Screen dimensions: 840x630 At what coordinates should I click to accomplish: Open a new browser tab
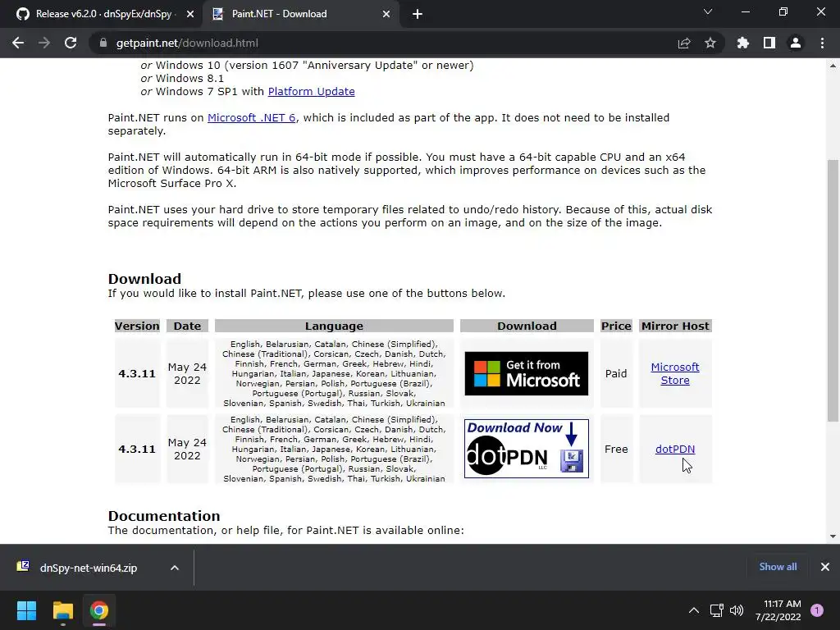pos(418,15)
